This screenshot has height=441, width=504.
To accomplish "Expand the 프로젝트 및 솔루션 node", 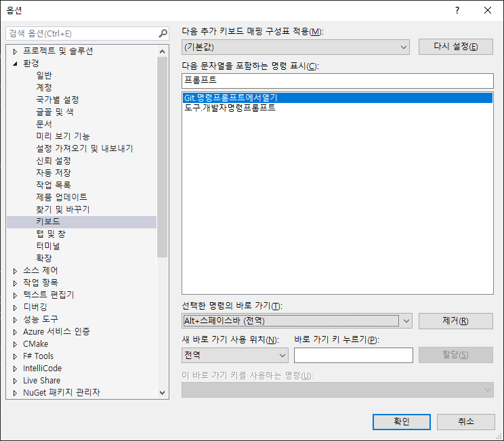I will point(15,51).
